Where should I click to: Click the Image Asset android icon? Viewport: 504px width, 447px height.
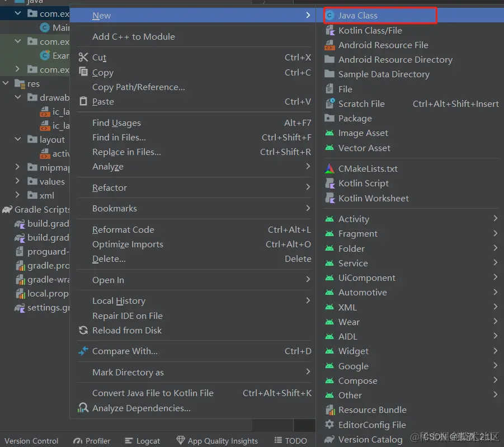click(329, 133)
